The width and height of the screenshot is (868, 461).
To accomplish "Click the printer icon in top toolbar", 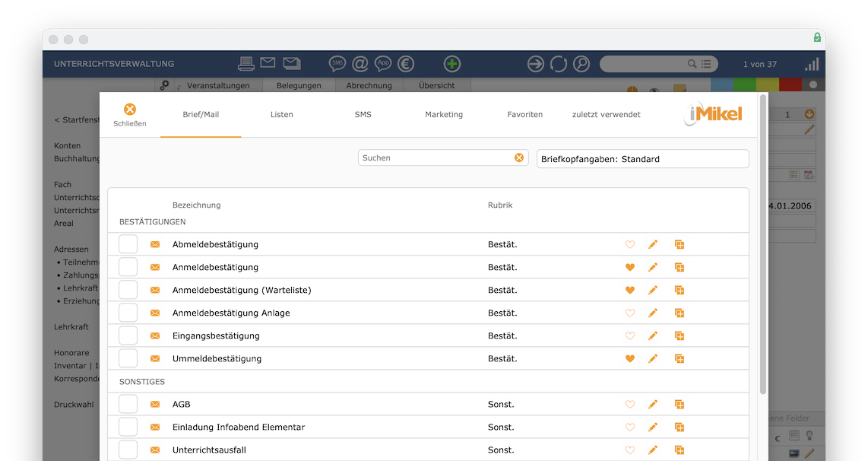I will point(246,64).
